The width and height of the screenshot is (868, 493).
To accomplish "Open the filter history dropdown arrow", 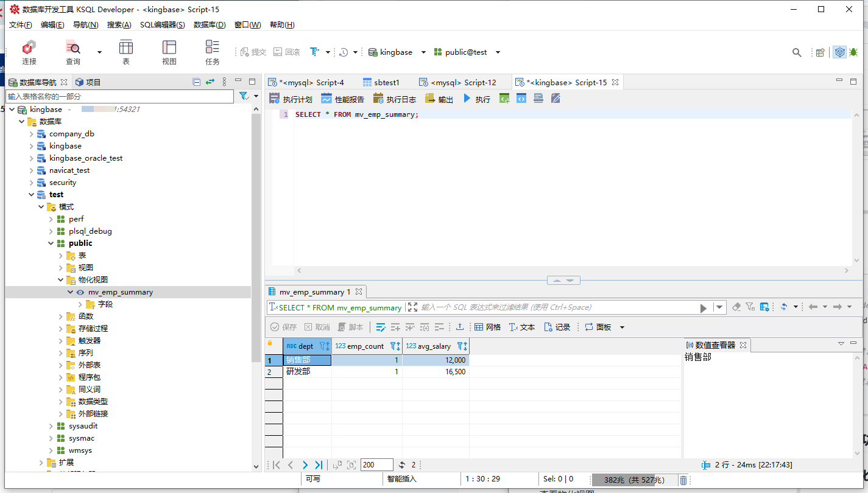I will [719, 307].
